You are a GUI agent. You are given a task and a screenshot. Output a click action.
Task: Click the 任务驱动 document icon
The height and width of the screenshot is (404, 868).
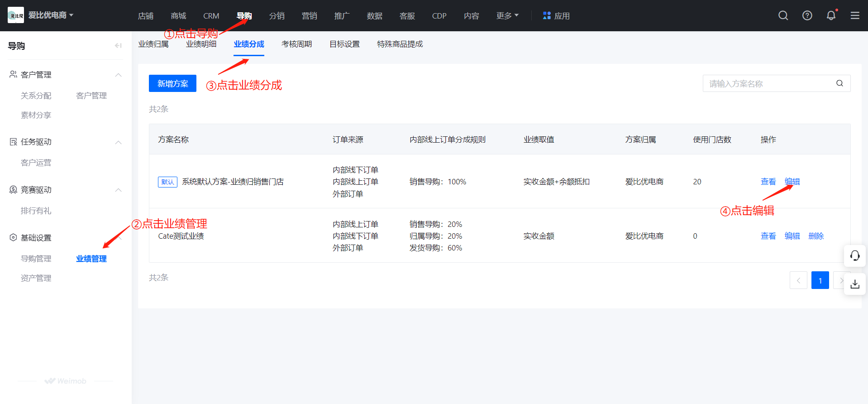click(x=13, y=142)
